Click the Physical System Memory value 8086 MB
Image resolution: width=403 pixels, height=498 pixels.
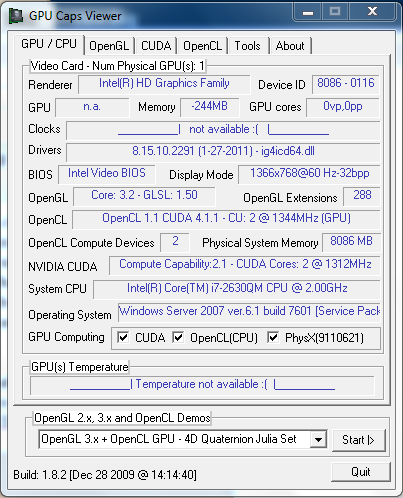(x=351, y=242)
